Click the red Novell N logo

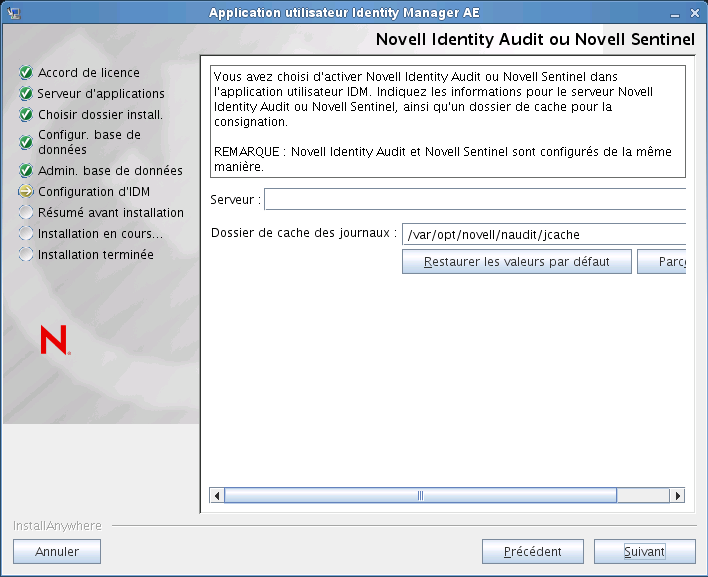[55, 340]
